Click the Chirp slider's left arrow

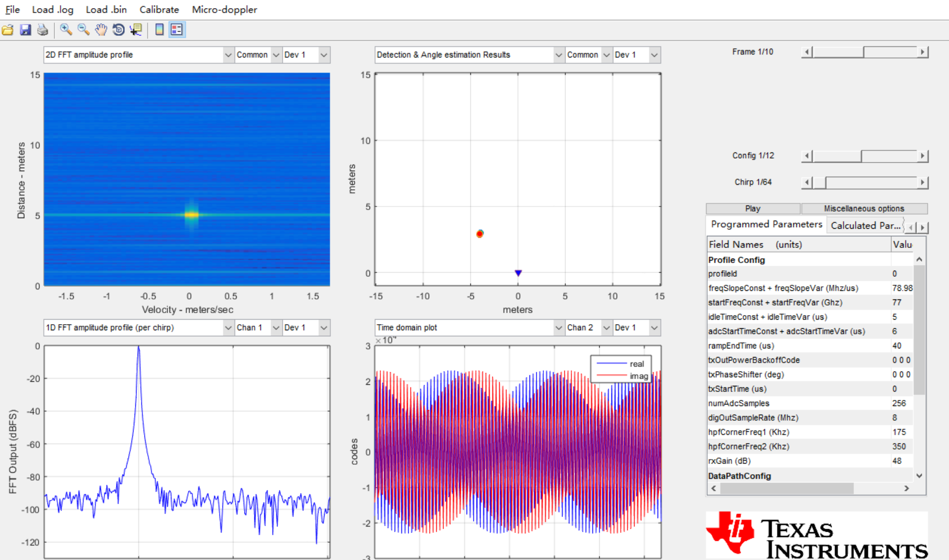807,182
